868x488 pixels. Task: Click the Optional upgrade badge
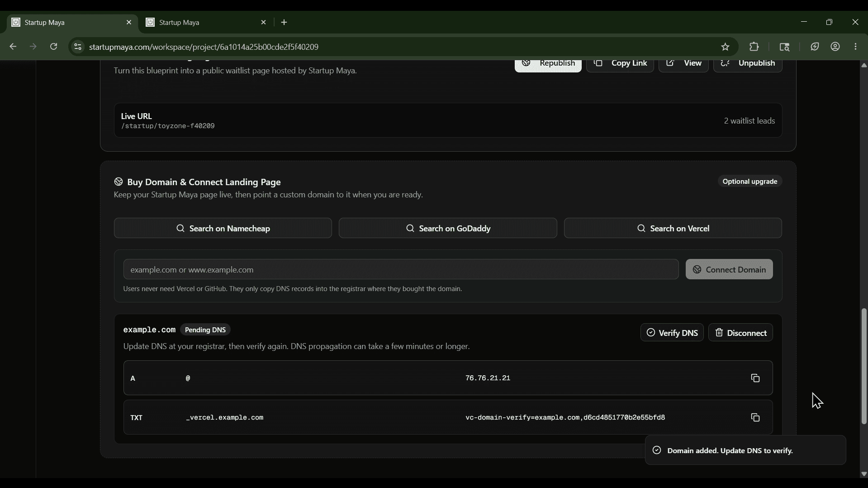(750, 182)
